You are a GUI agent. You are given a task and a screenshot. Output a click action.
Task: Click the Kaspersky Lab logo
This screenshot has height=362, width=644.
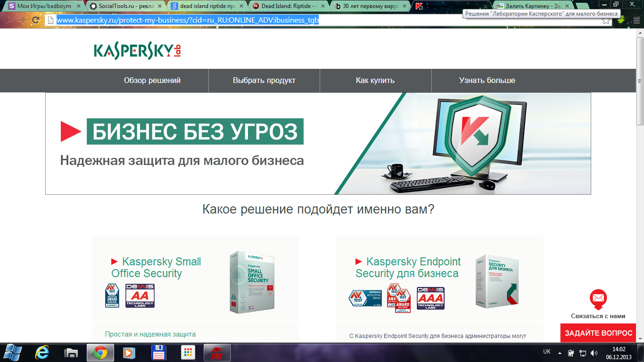[x=137, y=51]
